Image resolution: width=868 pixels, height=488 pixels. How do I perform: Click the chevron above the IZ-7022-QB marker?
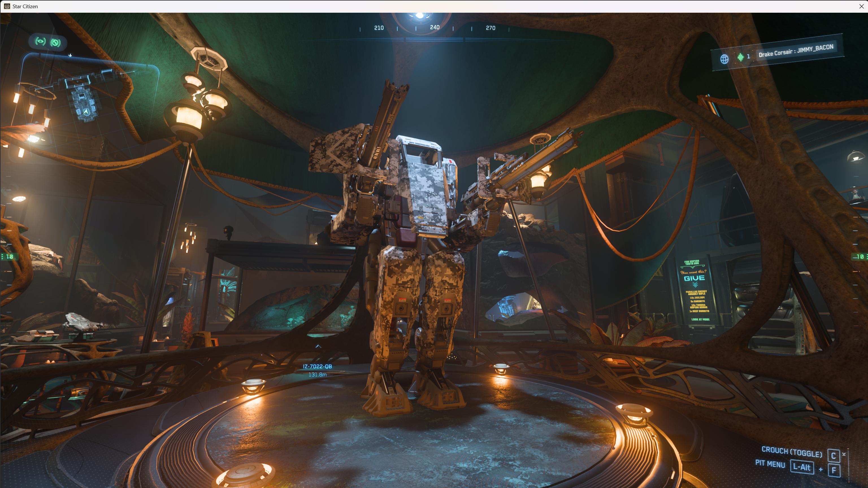(318, 346)
